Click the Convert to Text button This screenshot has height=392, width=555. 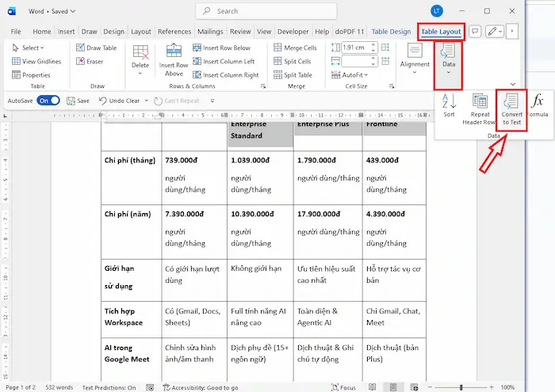tap(511, 108)
